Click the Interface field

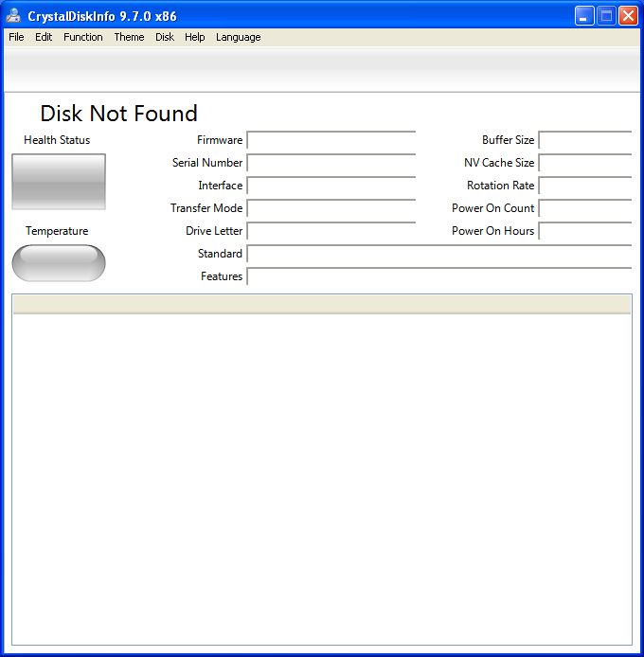tap(331, 186)
